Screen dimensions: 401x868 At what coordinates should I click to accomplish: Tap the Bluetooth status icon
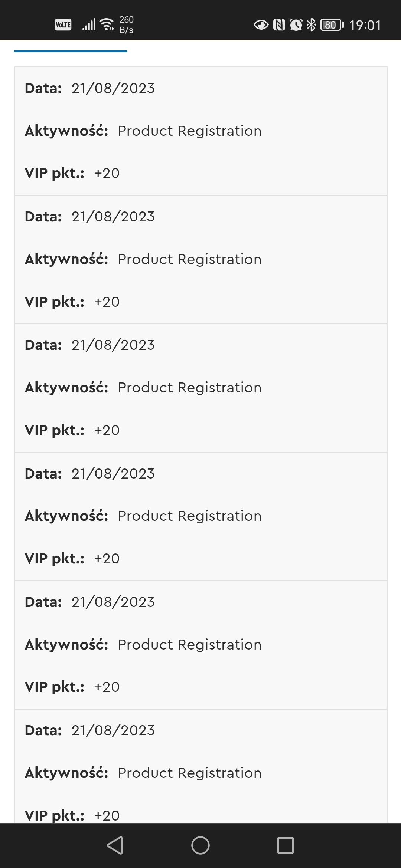tap(311, 25)
